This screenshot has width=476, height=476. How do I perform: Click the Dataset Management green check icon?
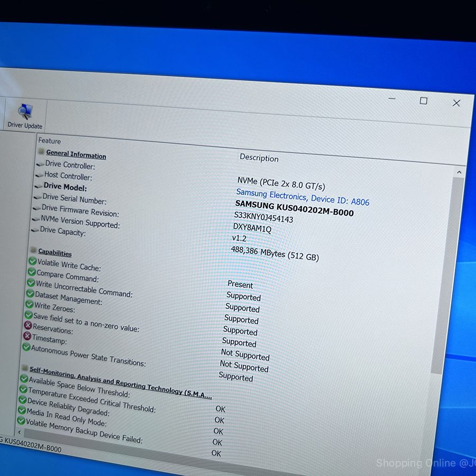click(x=30, y=293)
